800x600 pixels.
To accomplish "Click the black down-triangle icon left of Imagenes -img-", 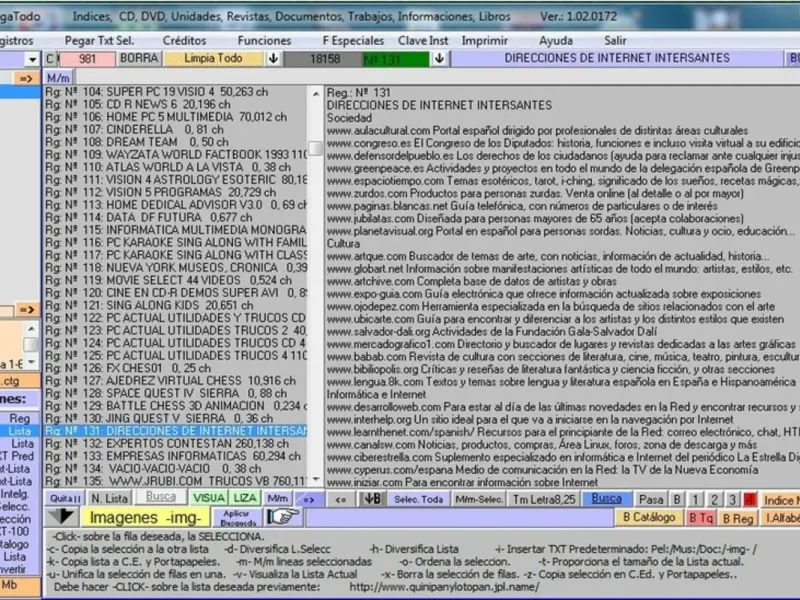I will 62,517.
